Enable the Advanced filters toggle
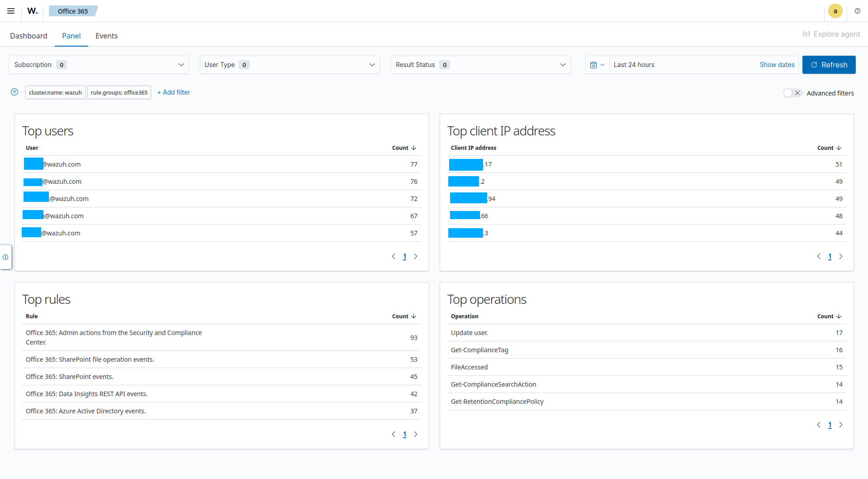 790,92
